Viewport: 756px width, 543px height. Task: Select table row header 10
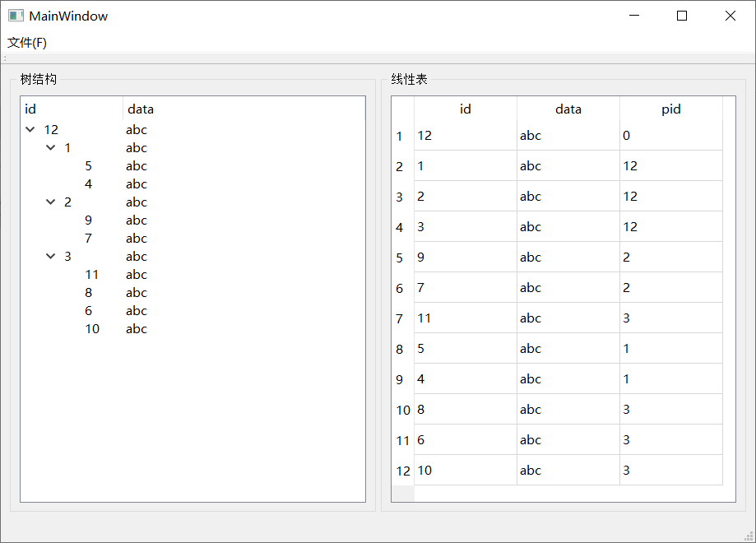(403, 410)
